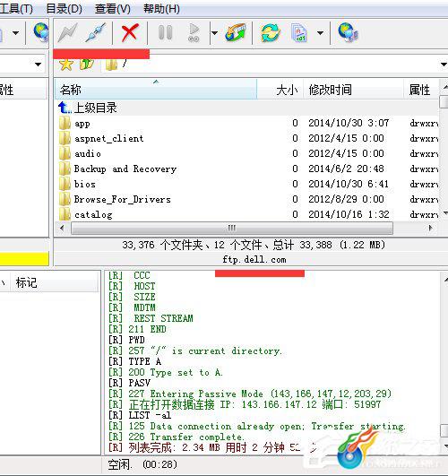The height and width of the screenshot is (476, 448).
Task: Click the horizontal scrollbar in file list
Action: tap(232, 228)
